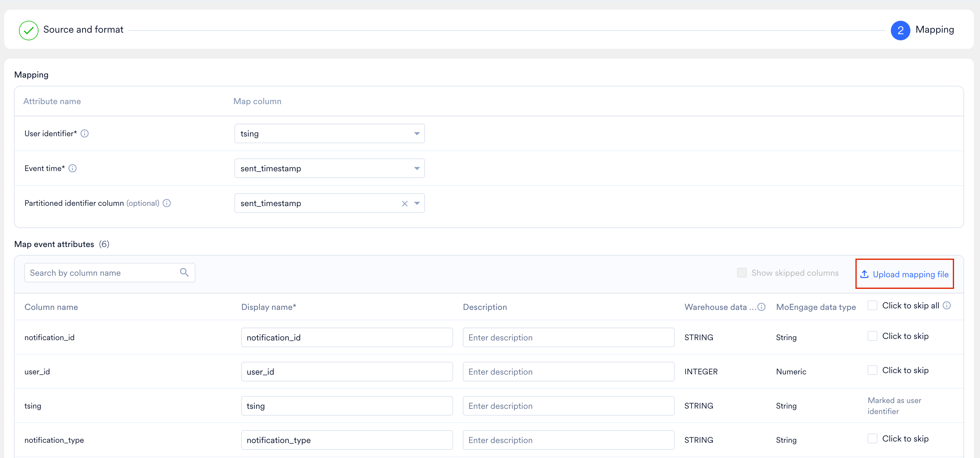Click the search magnifier icon
980x458 pixels.
(184, 272)
